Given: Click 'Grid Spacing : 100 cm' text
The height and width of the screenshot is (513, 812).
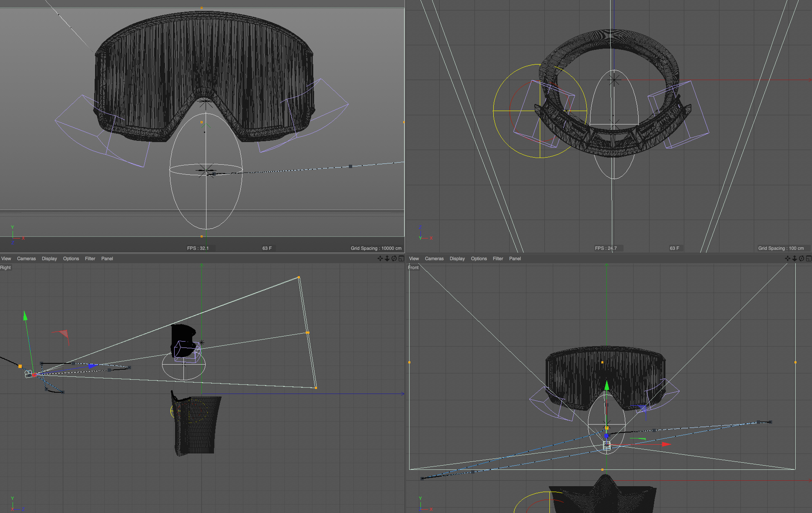Looking at the screenshot, I should click(x=781, y=248).
